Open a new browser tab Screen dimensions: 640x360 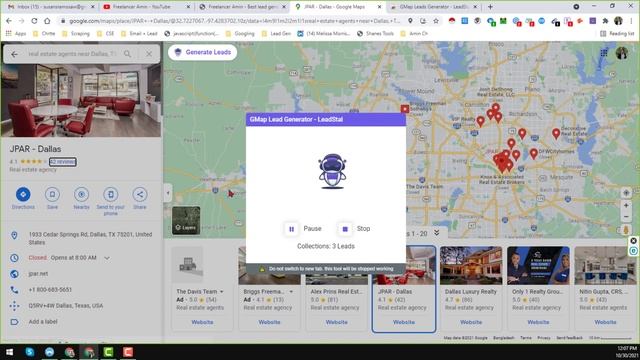(490, 7)
